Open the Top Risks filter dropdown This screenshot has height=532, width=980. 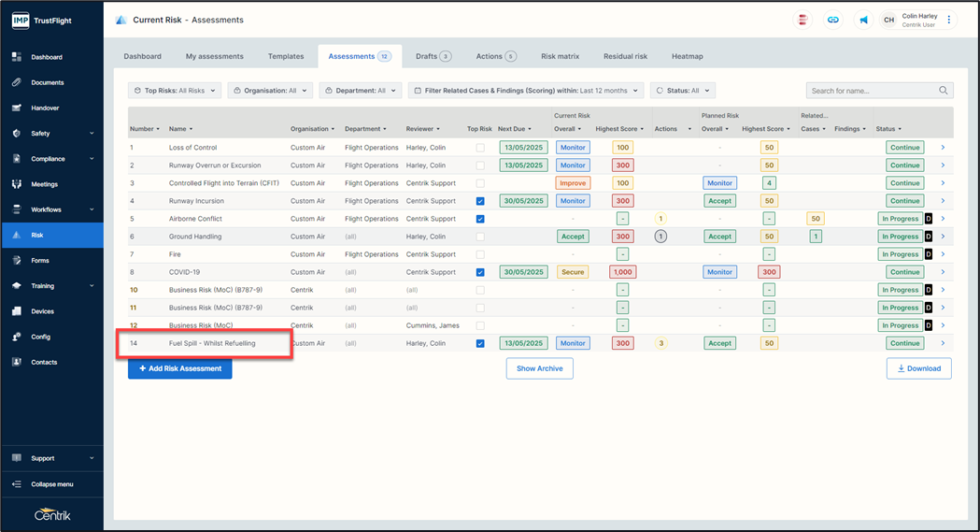tap(175, 91)
